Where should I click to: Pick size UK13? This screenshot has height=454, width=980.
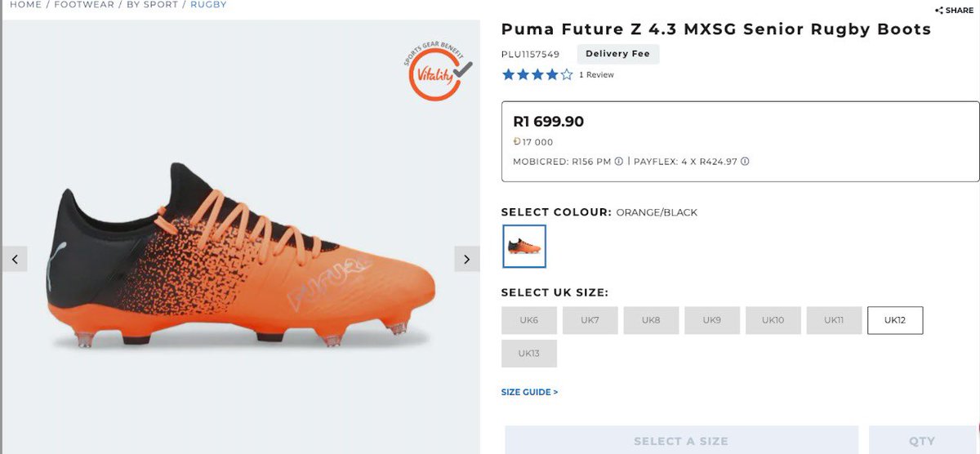529,354
